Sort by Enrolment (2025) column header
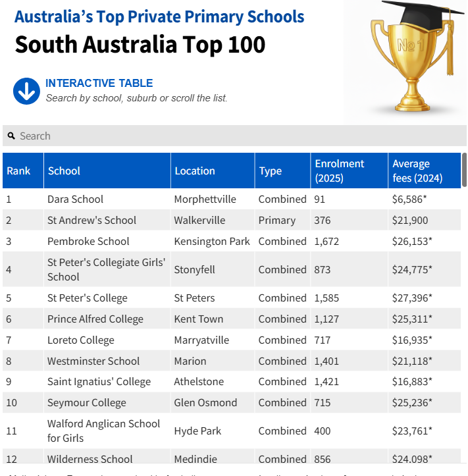This screenshot has width=468, height=476. [350, 171]
